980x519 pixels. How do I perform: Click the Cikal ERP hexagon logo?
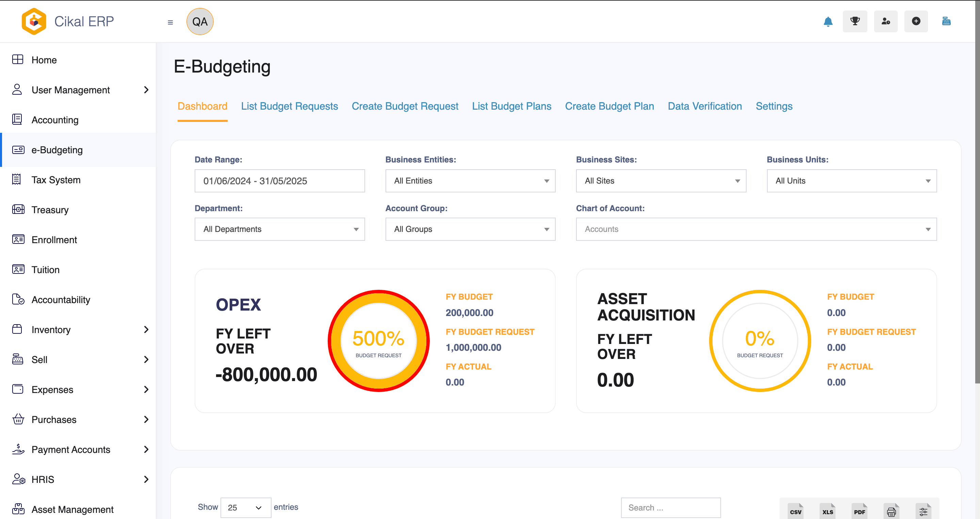point(34,21)
